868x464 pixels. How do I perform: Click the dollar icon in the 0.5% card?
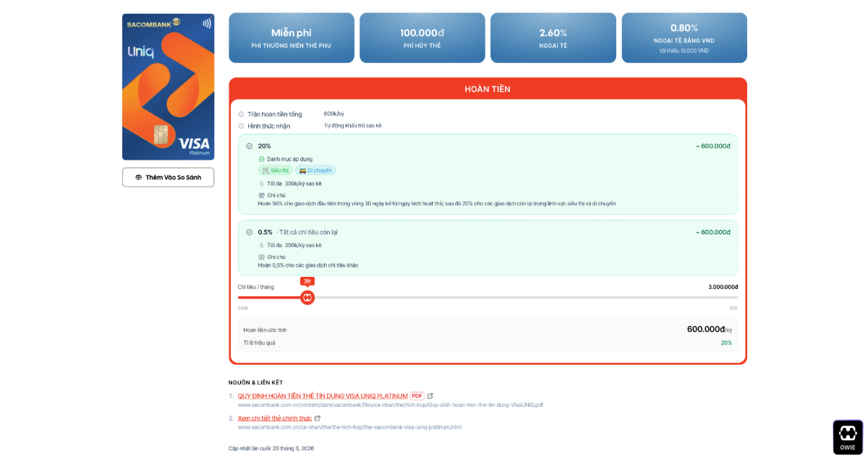[x=262, y=245]
